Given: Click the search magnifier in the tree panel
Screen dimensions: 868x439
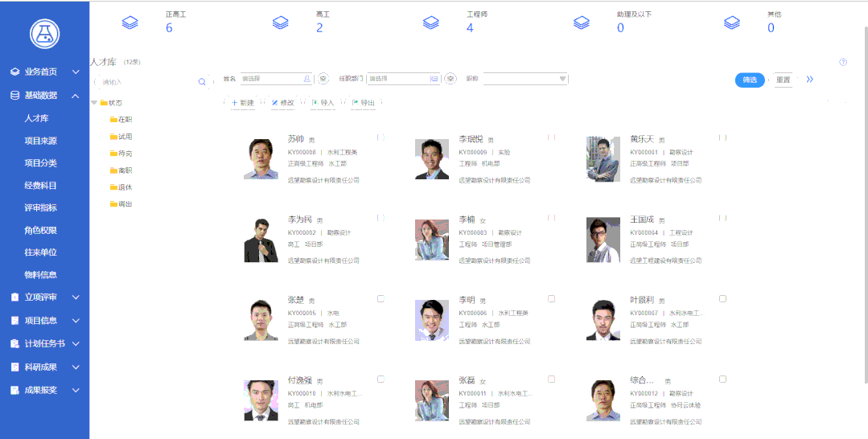Looking at the screenshot, I should pos(202,82).
